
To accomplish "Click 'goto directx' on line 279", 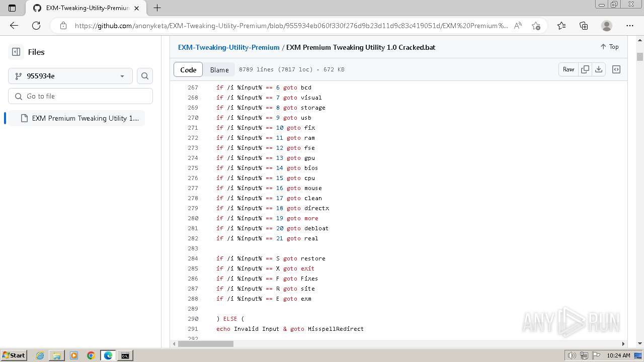I will coord(308,208).
